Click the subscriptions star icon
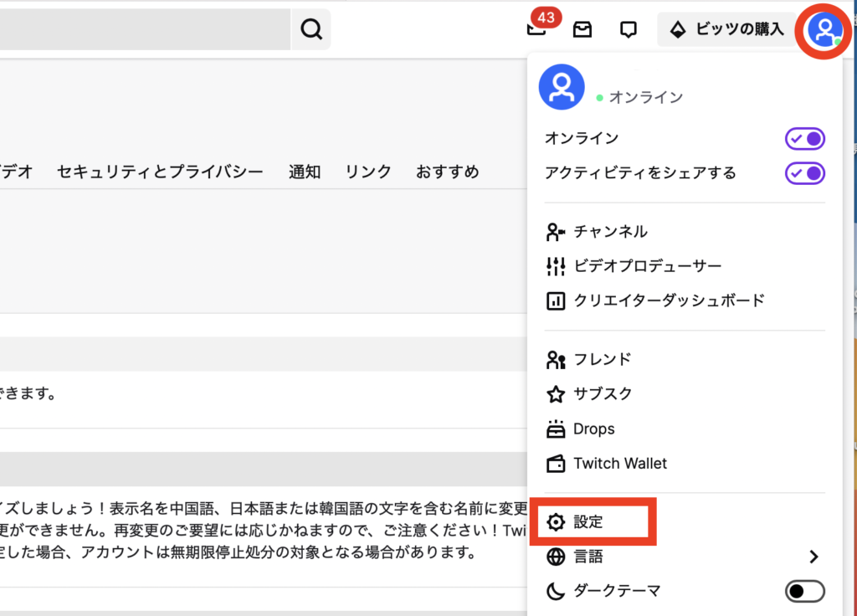 click(556, 394)
